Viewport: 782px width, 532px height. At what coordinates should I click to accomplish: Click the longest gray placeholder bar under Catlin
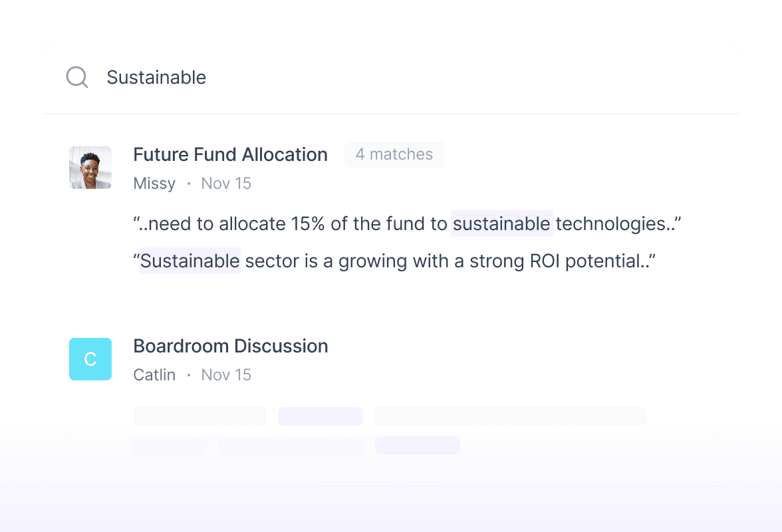[509, 416]
